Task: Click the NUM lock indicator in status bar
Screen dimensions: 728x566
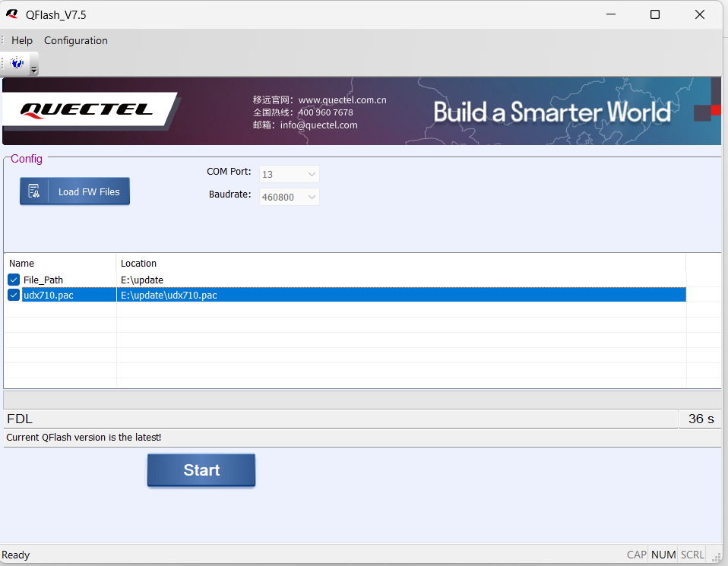Action: (x=663, y=555)
